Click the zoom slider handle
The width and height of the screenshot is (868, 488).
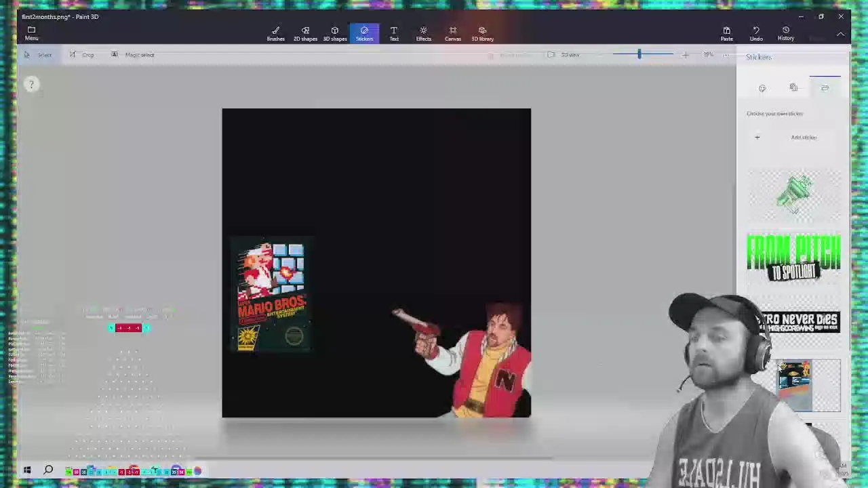(639, 54)
